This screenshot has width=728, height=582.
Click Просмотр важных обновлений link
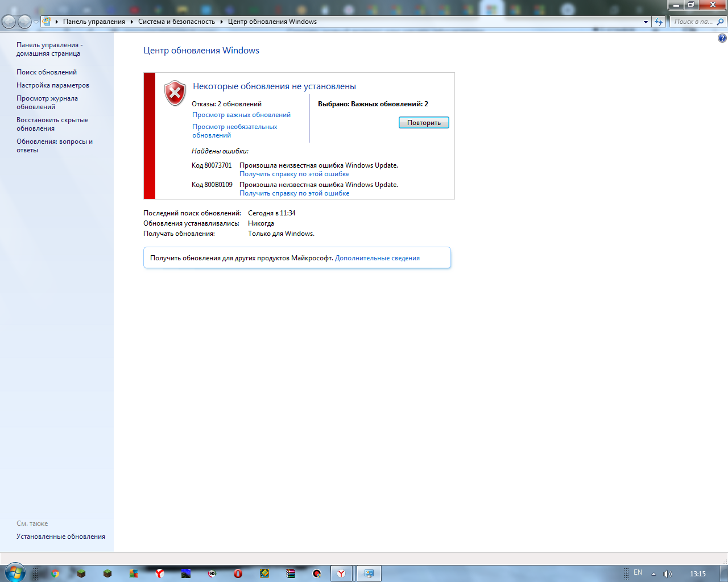241,115
